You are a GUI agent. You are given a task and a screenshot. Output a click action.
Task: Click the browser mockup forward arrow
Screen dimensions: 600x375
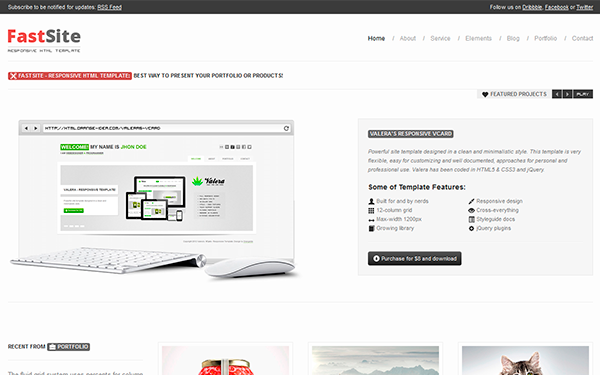[x=35, y=128]
